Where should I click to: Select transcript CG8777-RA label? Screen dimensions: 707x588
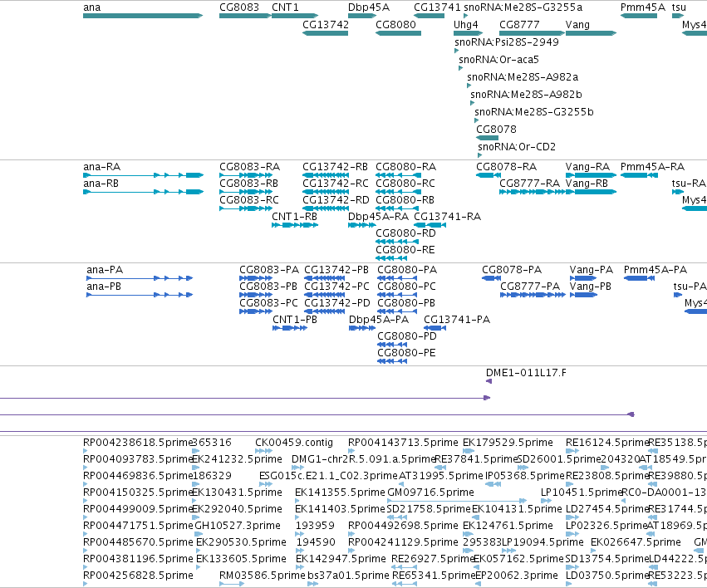click(530, 184)
